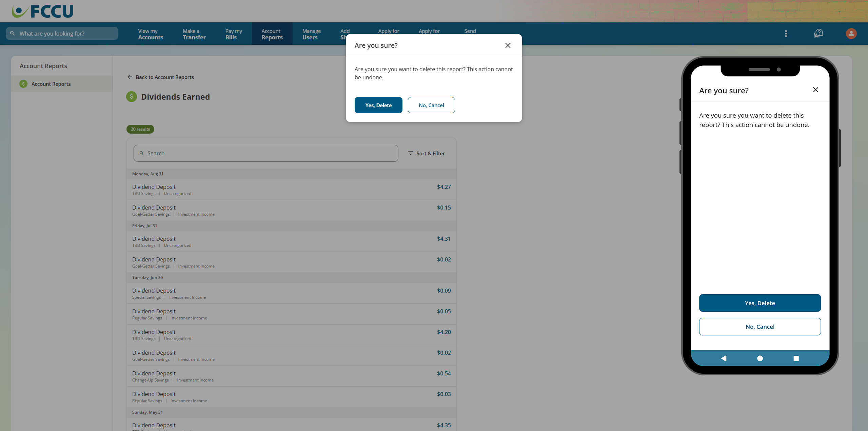Open the $0.05 Regular Savings deposit

point(291,314)
